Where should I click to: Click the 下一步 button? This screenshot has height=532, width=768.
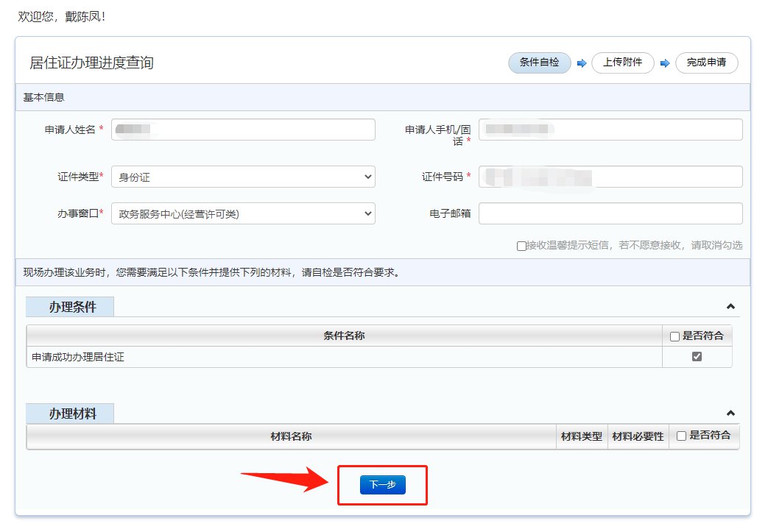(x=382, y=485)
